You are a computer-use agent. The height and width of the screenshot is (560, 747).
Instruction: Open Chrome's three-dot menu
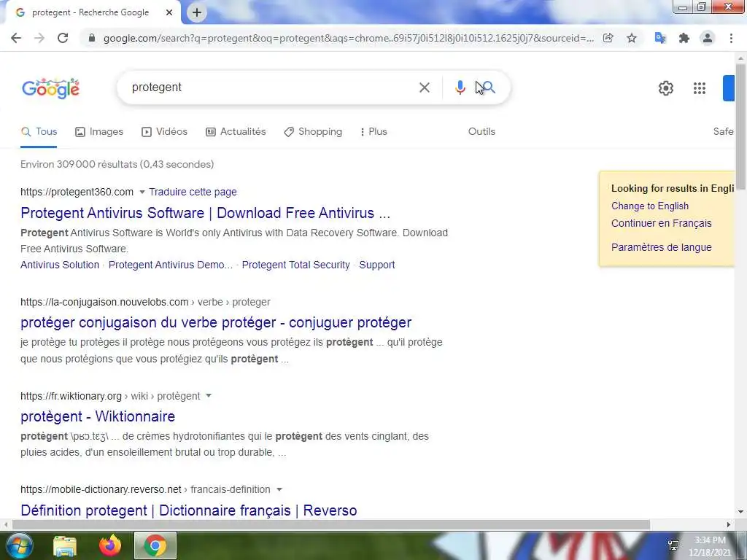pos(731,38)
